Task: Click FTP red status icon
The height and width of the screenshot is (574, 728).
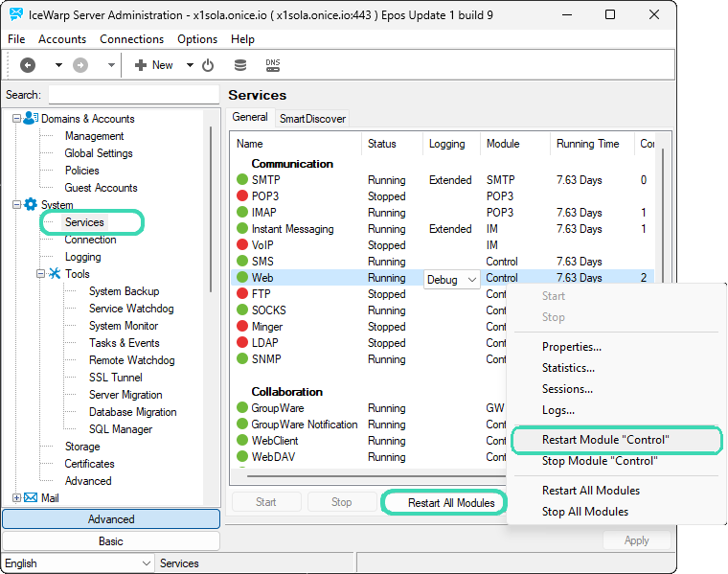Action: click(242, 293)
